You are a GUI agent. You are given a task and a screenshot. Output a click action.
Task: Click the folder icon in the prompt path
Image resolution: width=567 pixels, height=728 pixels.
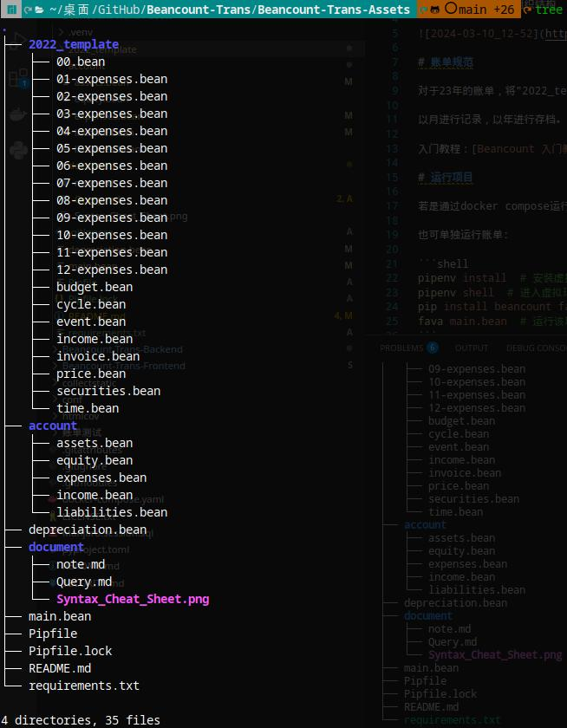(x=39, y=10)
